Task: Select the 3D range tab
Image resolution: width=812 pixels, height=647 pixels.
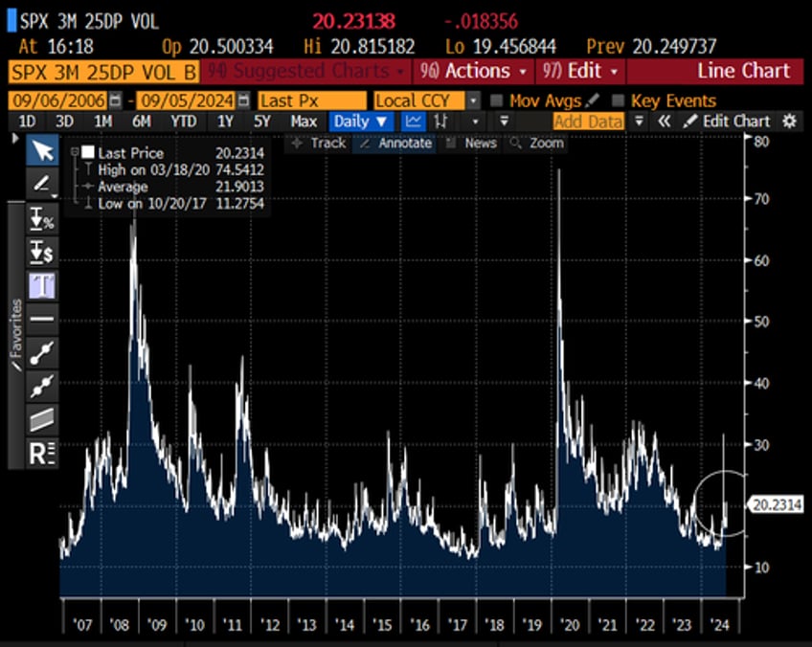Action: (64, 122)
